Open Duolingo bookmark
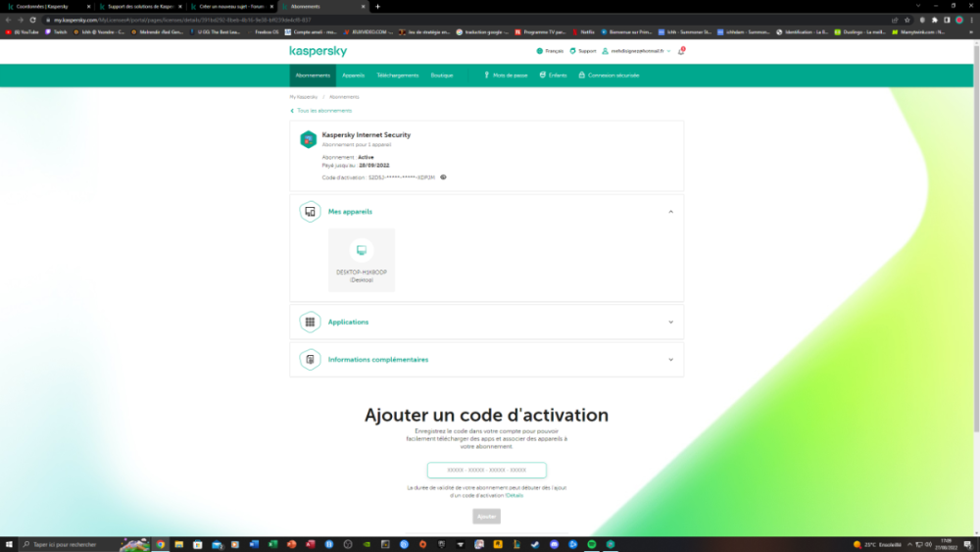 (x=859, y=32)
